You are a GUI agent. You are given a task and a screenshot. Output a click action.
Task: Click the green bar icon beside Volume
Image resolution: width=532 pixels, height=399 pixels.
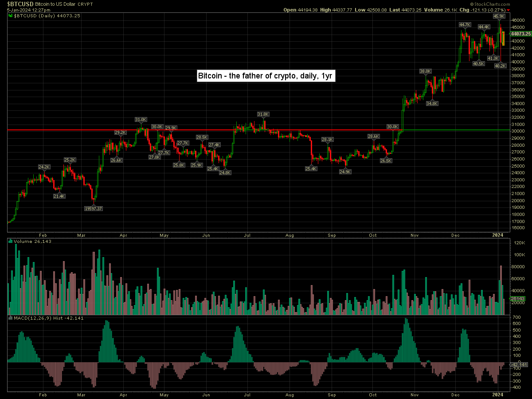[11, 242]
